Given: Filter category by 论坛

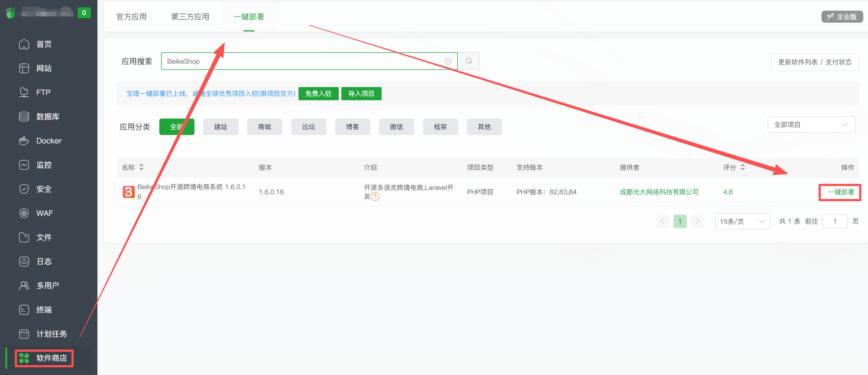Looking at the screenshot, I should click(309, 127).
